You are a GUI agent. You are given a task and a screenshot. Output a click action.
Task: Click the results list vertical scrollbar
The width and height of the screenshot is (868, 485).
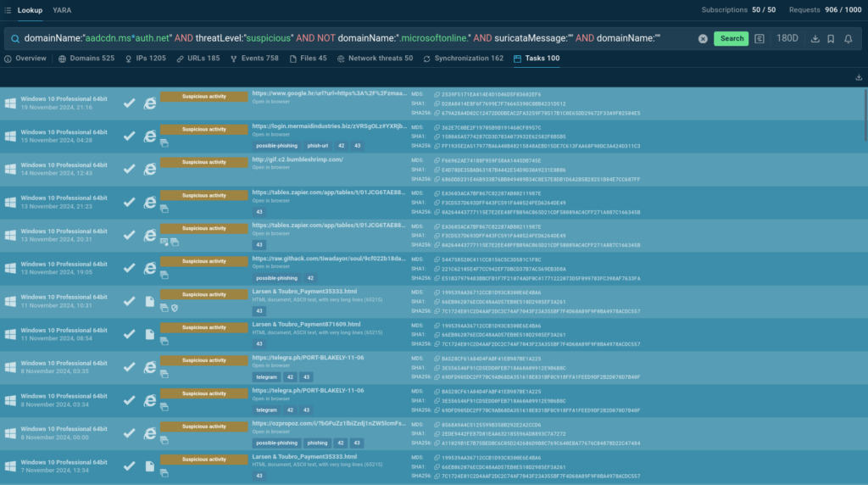(x=865, y=114)
